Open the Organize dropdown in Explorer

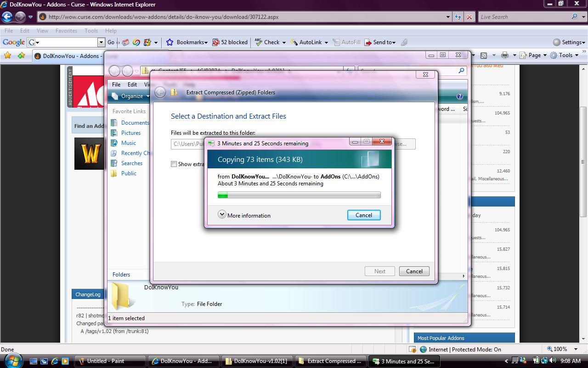coord(131,96)
